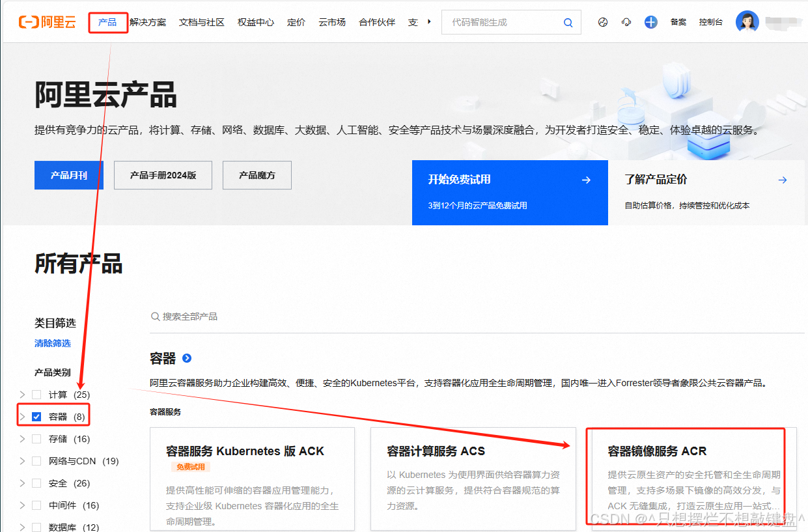Check the 网络与CDN category checkbox
Screen dimensions: 808x532
(x=36, y=461)
